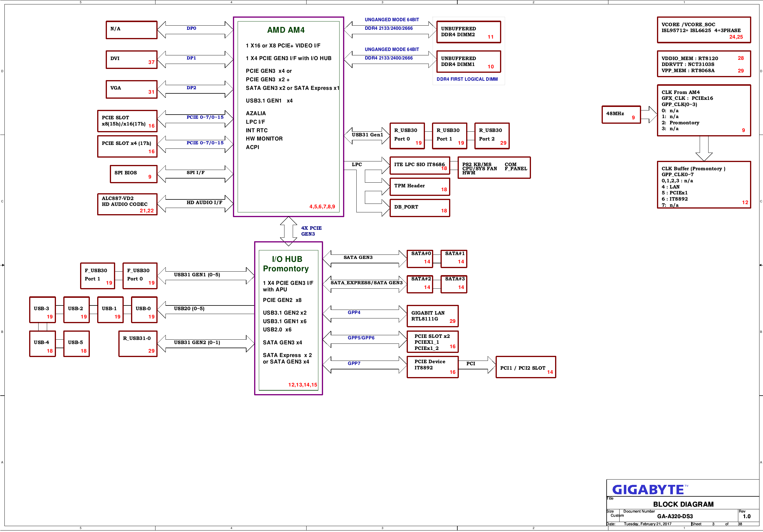
Task: Select the SATA#1 block
Action: (454, 259)
